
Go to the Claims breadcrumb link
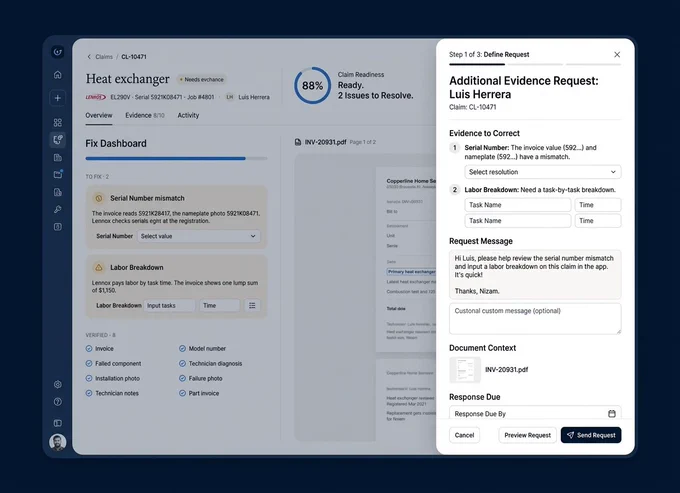pyautogui.click(x=104, y=57)
